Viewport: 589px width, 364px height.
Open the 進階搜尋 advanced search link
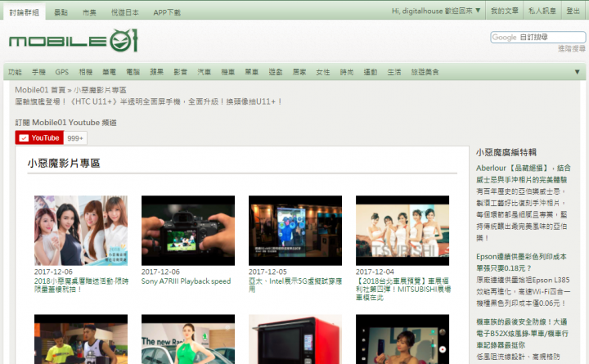coord(571,48)
